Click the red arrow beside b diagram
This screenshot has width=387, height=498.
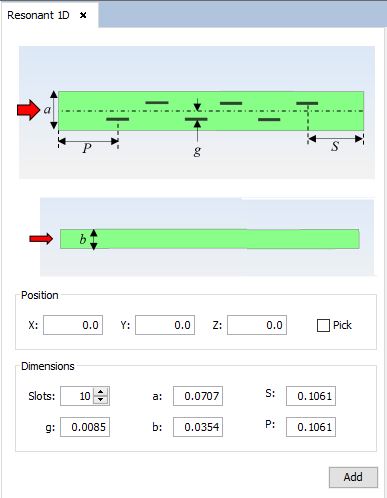pos(41,239)
